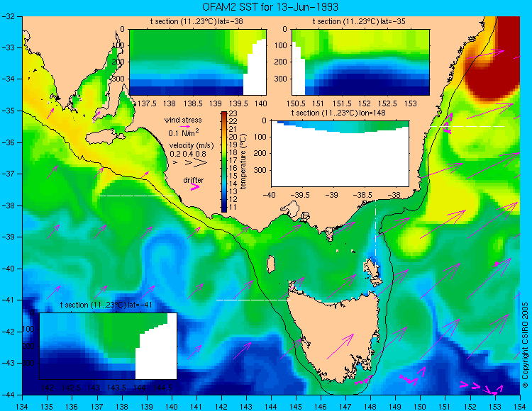Click the magenta drifter marker in legend
The image size is (532, 411).
point(195,186)
